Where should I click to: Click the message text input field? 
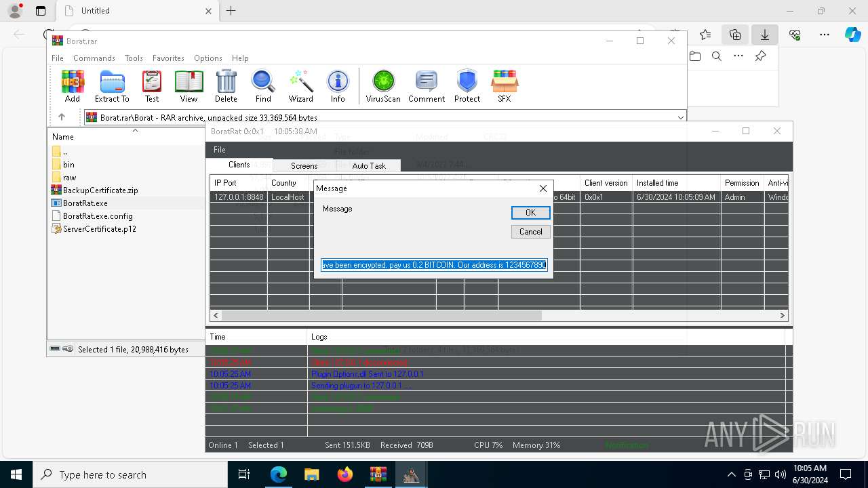click(434, 264)
